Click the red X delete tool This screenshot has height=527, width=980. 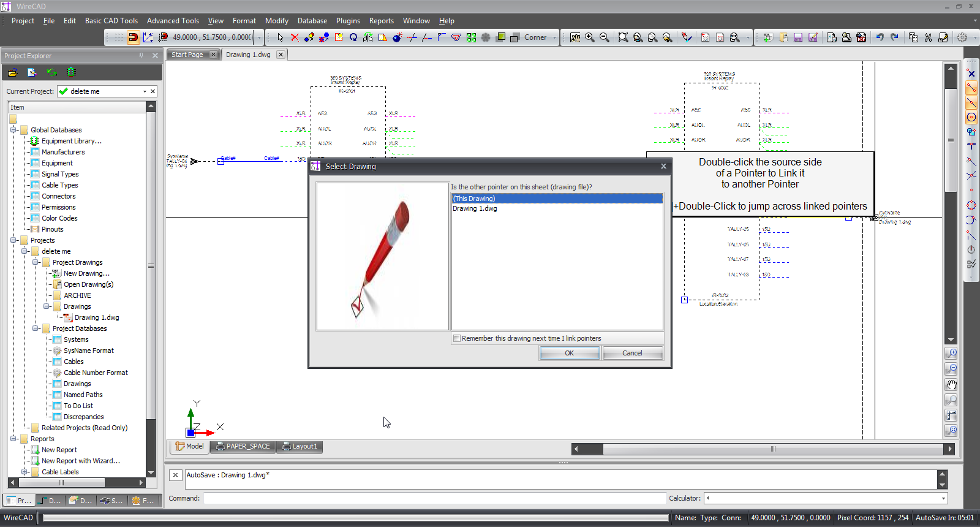(295, 37)
